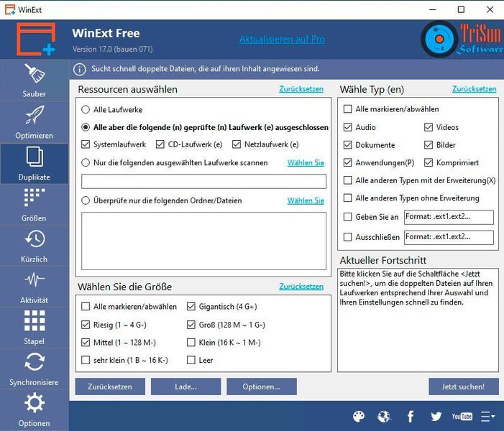This screenshot has height=431, width=504.
Task: Check 'Alle anderen Typen ohne Erweiterung'
Action: coord(347,198)
